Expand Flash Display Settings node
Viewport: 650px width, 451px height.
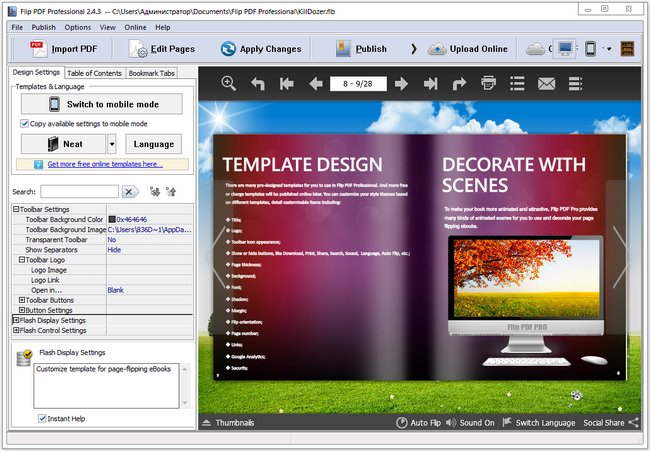tap(16, 320)
